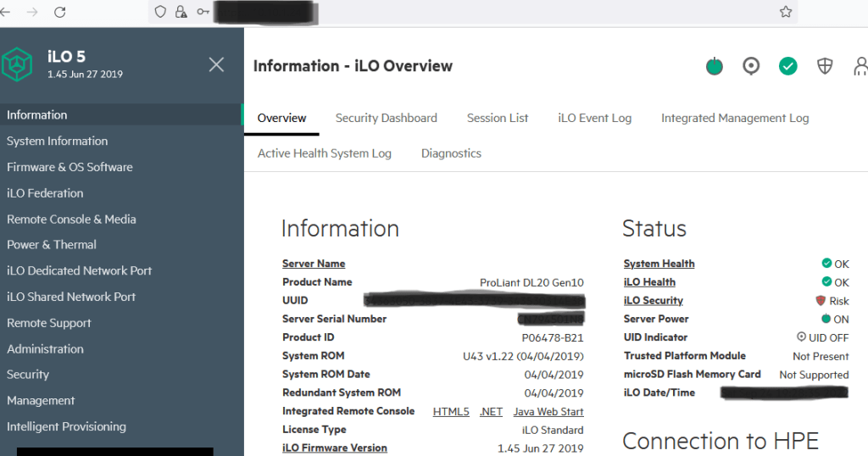Click the saved password key icon
This screenshot has height=456, width=868.
point(203,12)
